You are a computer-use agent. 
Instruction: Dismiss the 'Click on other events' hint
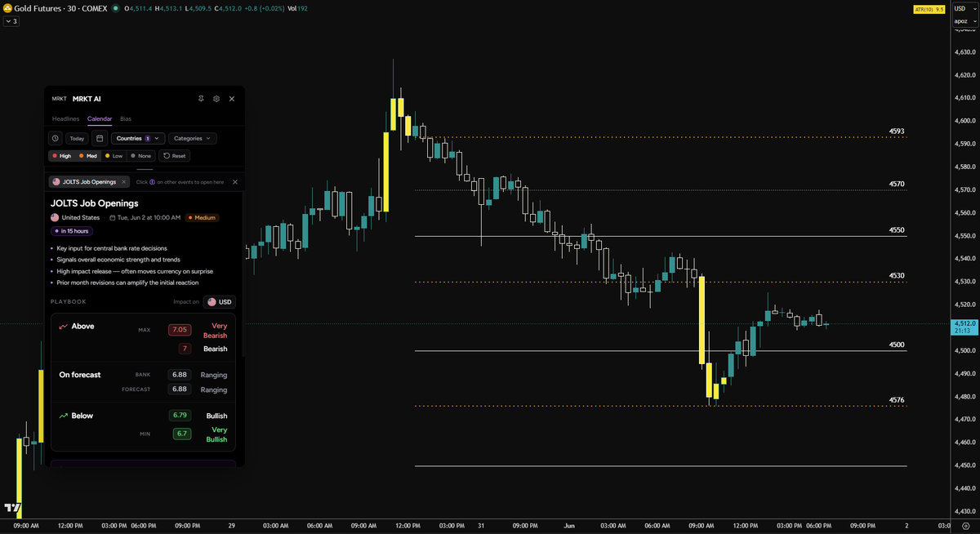pyautogui.click(x=235, y=182)
